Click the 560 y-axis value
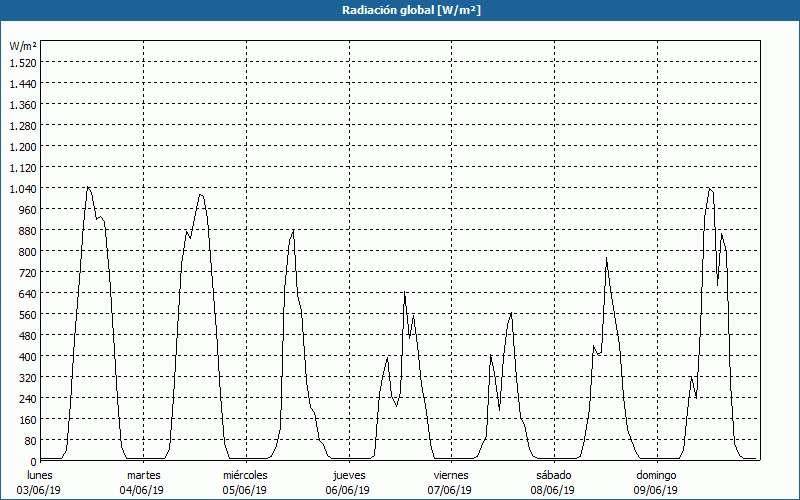The image size is (800, 500). 28,315
